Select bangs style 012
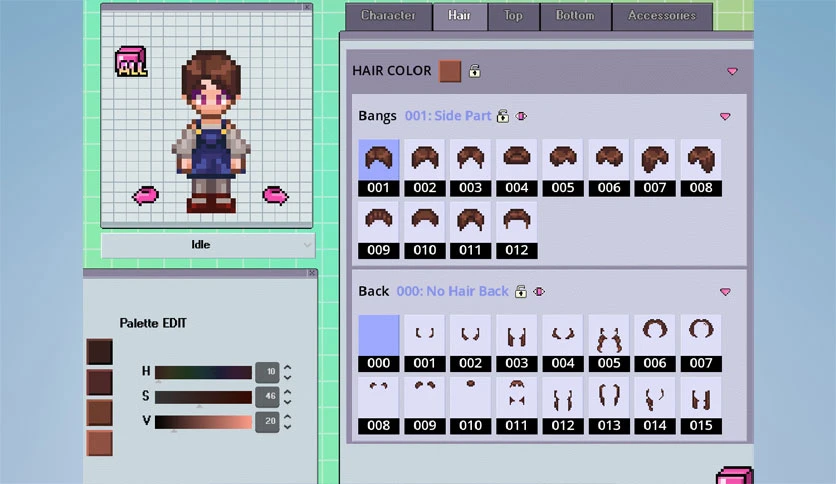Image resolution: width=836 pixels, height=484 pixels. click(x=517, y=230)
